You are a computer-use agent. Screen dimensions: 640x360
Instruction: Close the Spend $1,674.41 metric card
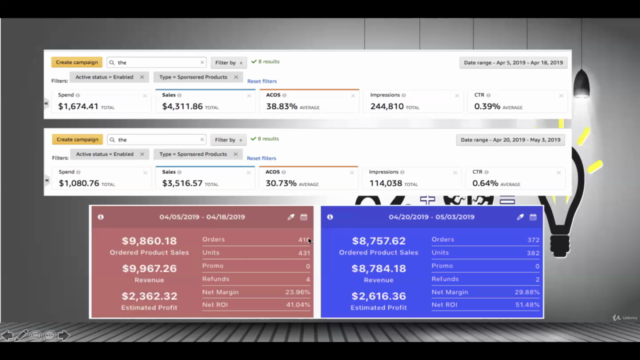pos(145,96)
